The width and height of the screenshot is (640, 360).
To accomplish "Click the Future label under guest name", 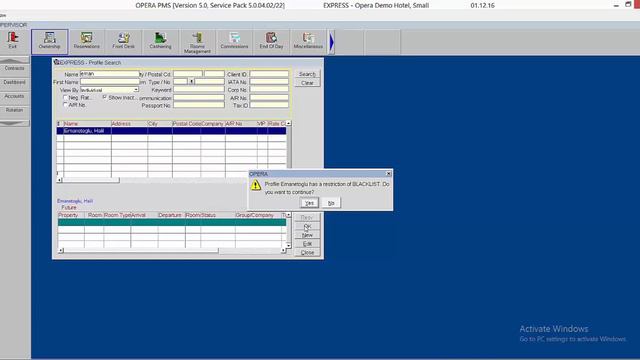I will coord(69,207).
